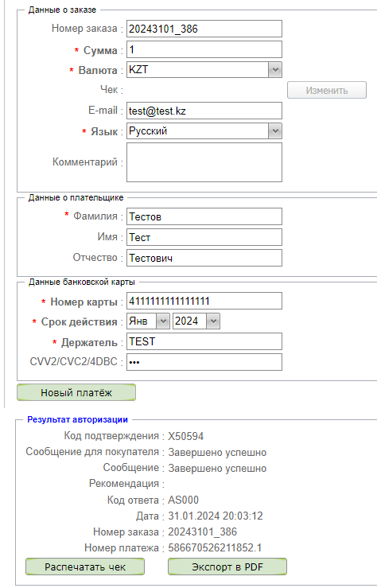Expand the Язык language dropdown
This screenshot has height=588, width=377.
(x=204, y=131)
